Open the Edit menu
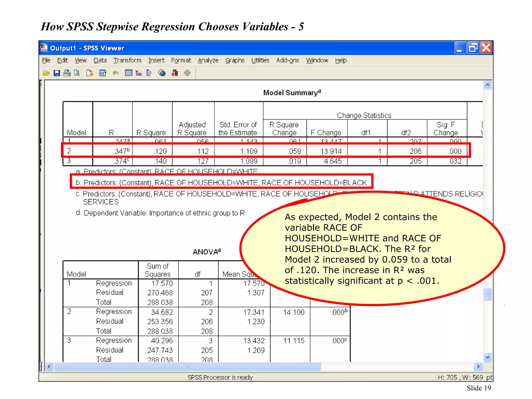The width and height of the screenshot is (532, 399). 62,60
